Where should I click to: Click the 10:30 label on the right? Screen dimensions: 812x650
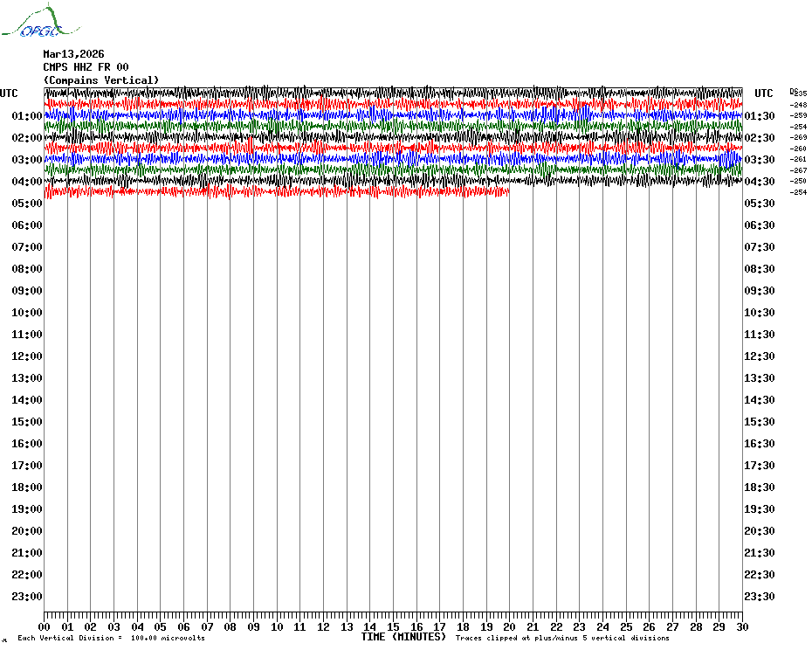760,312
